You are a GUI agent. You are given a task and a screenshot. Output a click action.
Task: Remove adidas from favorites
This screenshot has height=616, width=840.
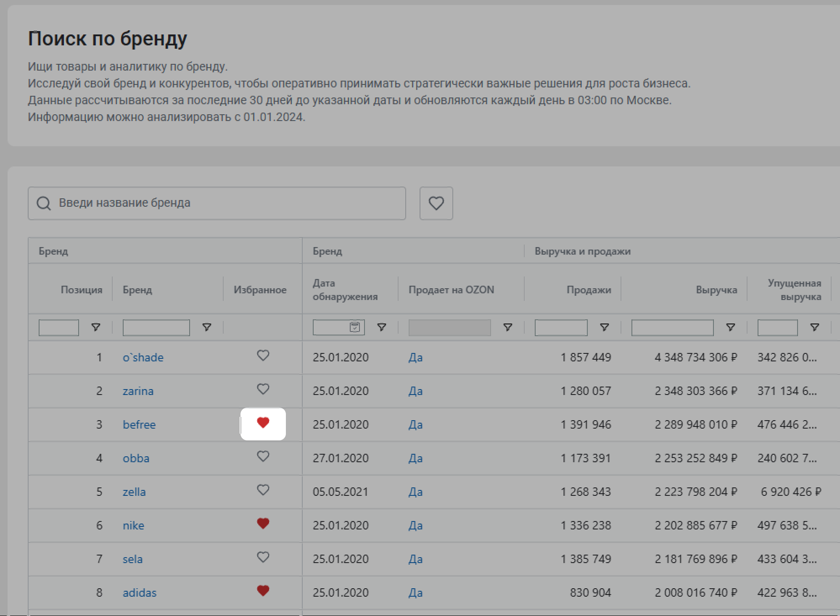263,591
